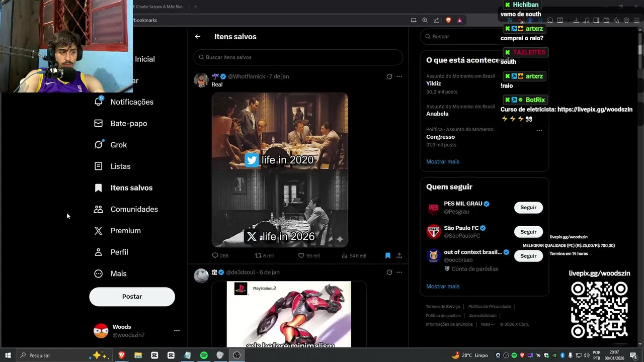Open Política de cookies footer link

[443, 316]
